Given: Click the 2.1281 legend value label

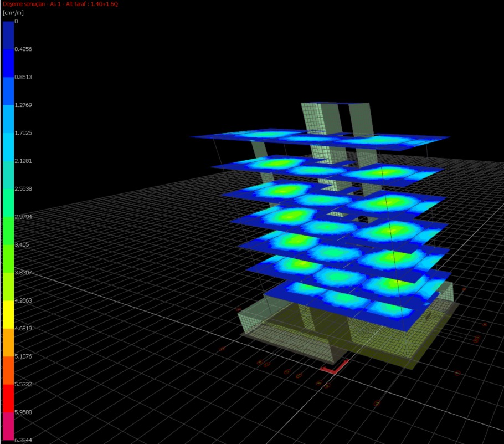Looking at the screenshot, I should tap(24, 161).
